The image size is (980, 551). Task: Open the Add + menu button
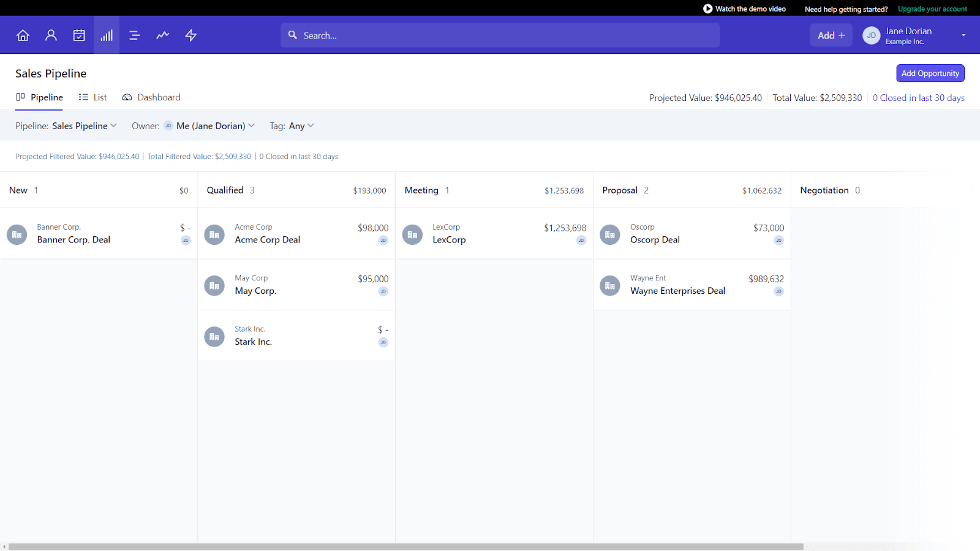(831, 35)
